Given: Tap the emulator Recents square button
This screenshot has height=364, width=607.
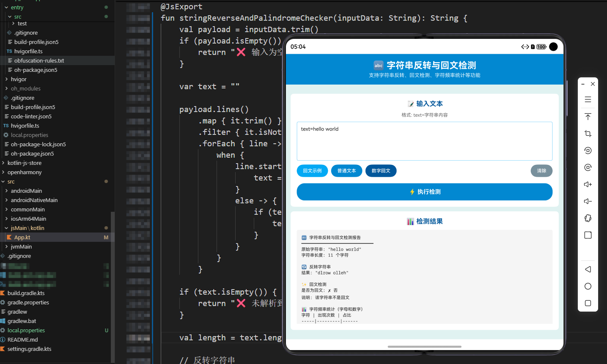Looking at the screenshot, I should pyautogui.click(x=588, y=303).
